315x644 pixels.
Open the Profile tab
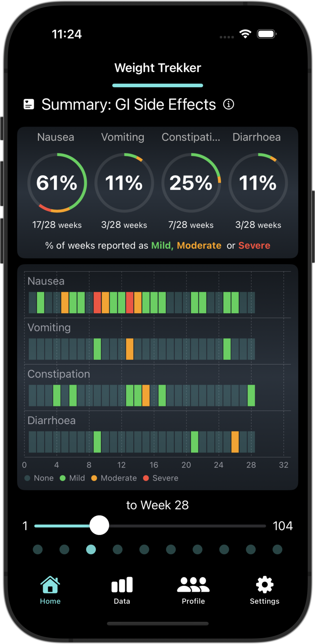[x=193, y=590]
